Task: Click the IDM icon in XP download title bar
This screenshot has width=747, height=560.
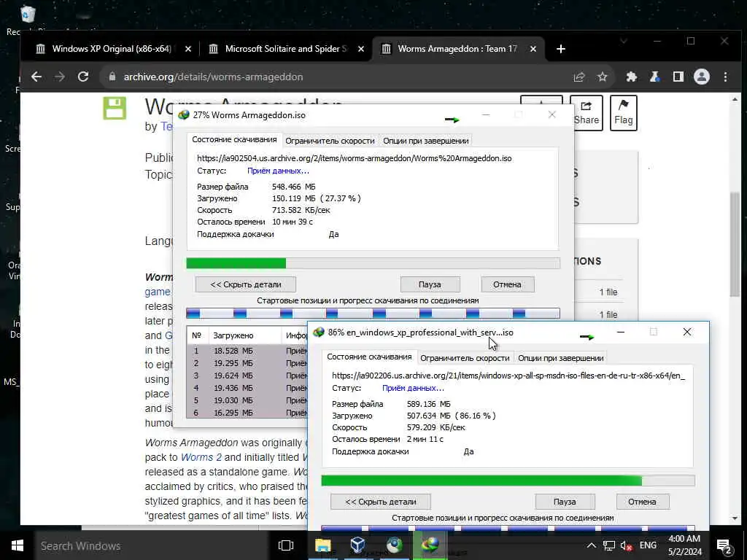Action: [319, 332]
